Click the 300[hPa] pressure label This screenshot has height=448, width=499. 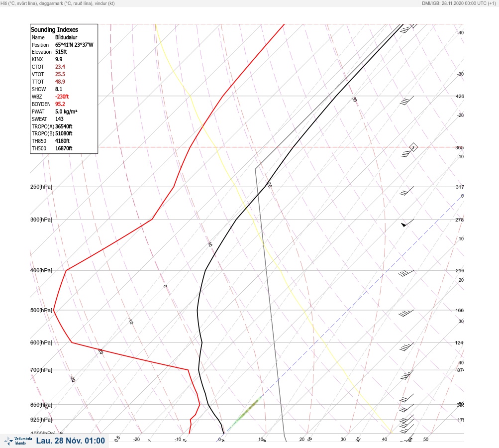tap(41, 220)
